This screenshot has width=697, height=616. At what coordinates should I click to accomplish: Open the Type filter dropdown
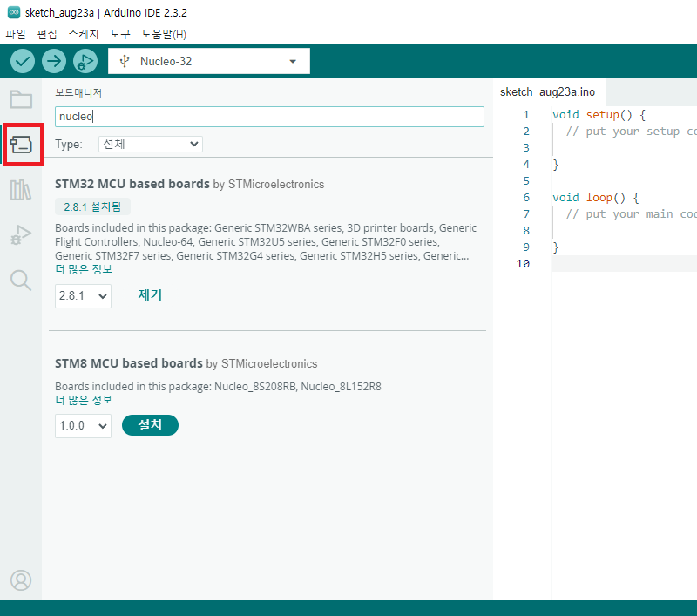(x=150, y=144)
